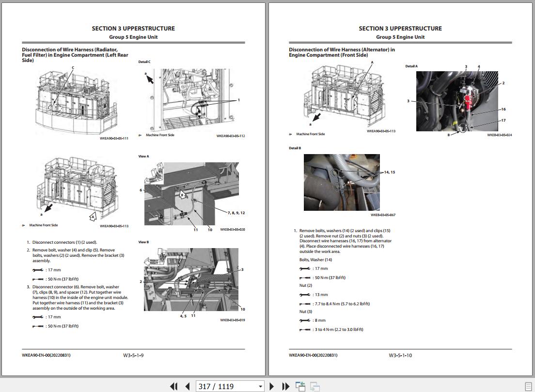
Task: Click the View A diagram image
Action: tap(191, 193)
